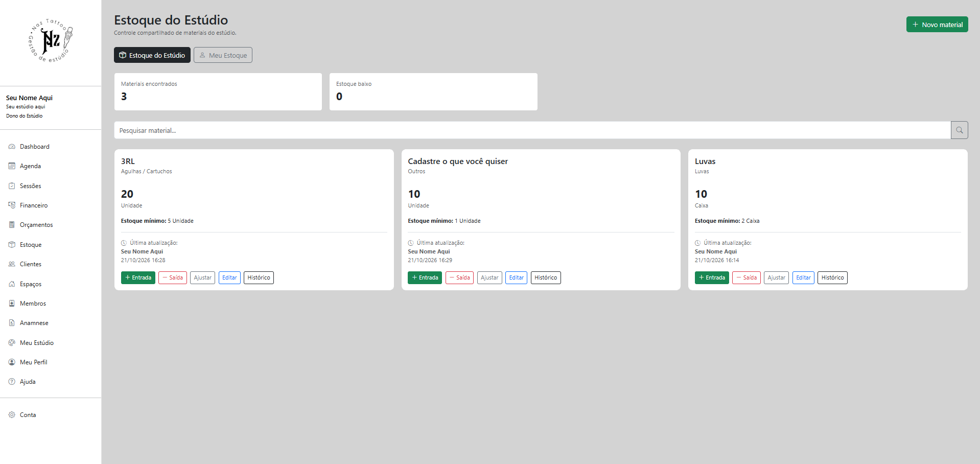Click the Dashboard sidebar icon

pos(12,147)
